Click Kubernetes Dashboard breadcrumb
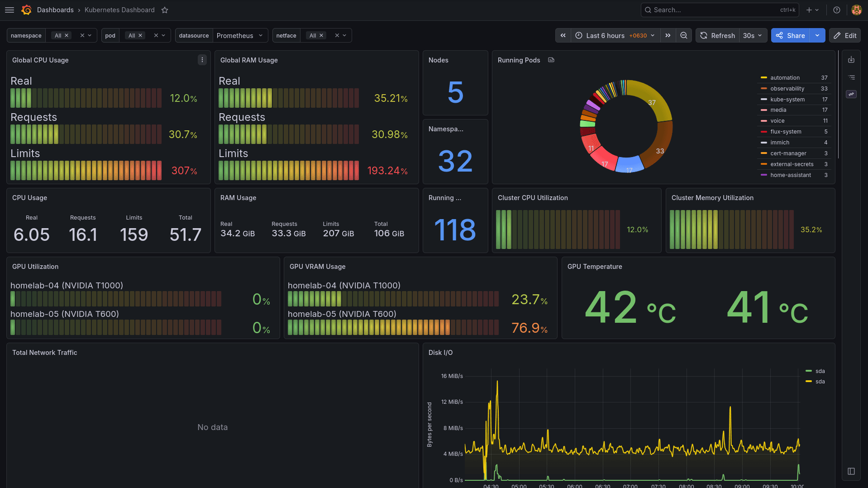 (119, 10)
